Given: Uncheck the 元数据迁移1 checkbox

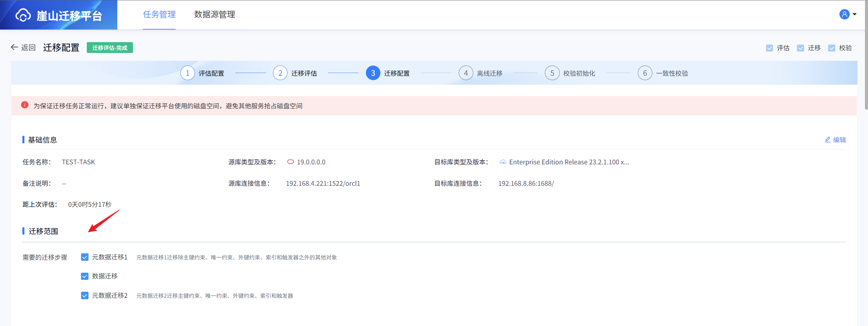Looking at the screenshot, I should (x=85, y=257).
